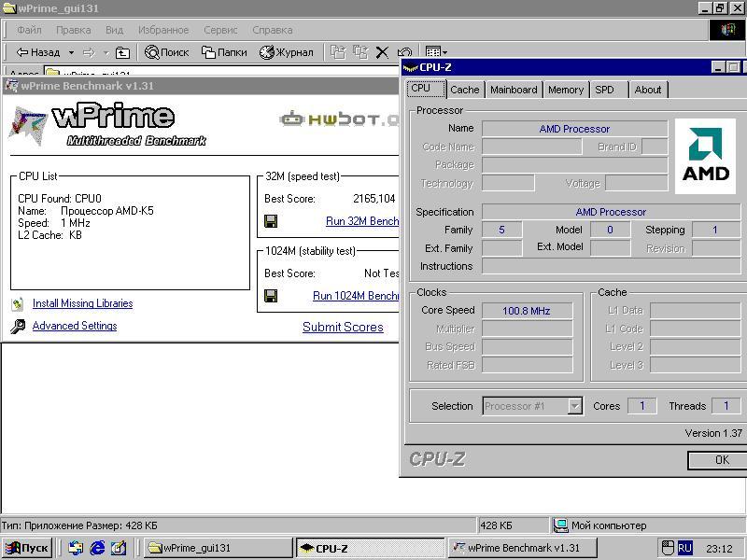Switch to CPU-Z taskbar button
The image size is (747, 560).
(370, 548)
